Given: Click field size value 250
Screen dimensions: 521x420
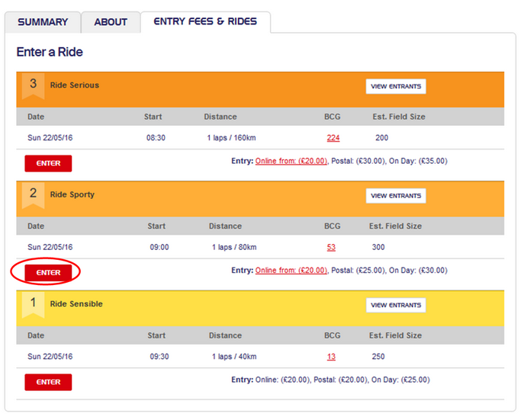Looking at the screenshot, I should (x=378, y=357).
